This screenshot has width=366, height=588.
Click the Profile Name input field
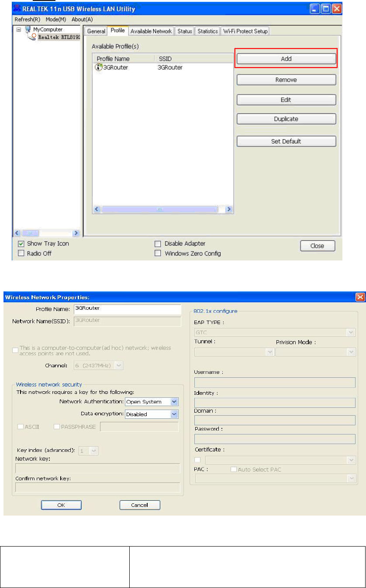tap(127, 309)
